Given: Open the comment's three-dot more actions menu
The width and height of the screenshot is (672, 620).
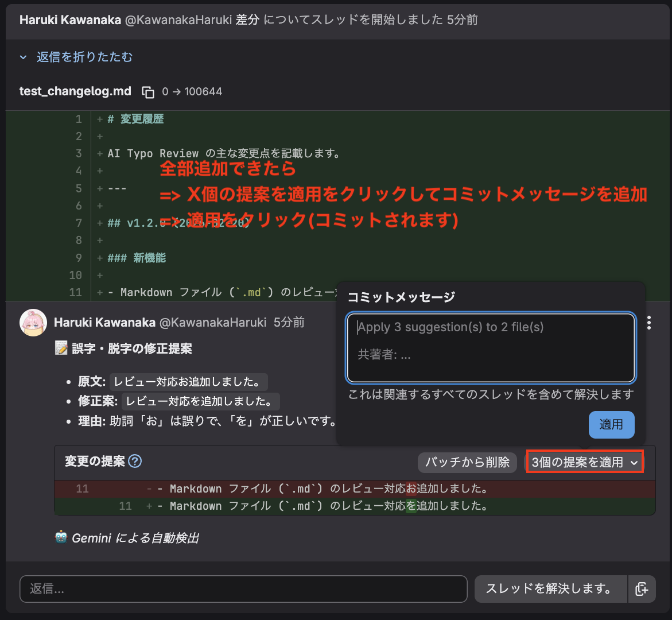Looking at the screenshot, I should click(648, 323).
